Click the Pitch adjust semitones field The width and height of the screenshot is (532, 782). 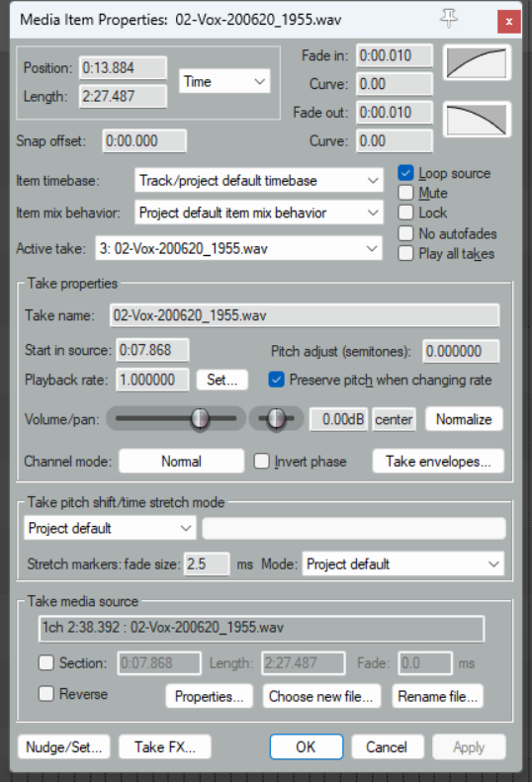pos(461,351)
